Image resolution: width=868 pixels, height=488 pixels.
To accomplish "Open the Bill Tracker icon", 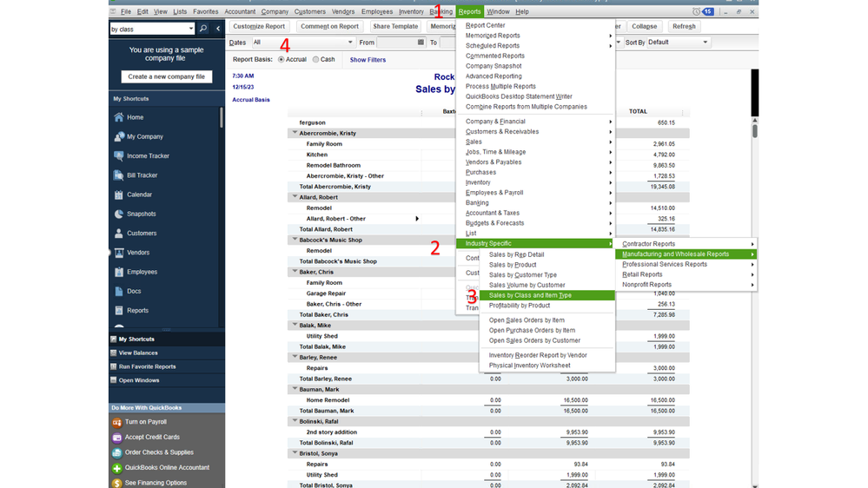I will (118, 175).
